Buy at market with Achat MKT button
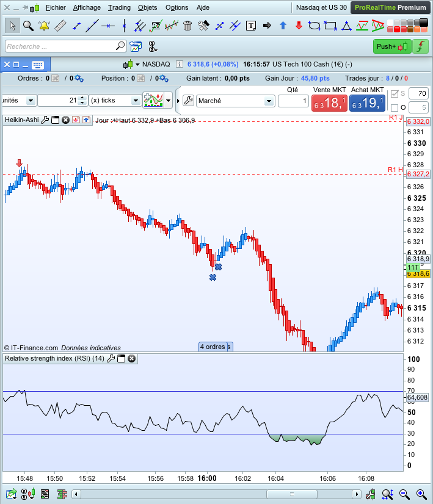 pyautogui.click(x=368, y=103)
